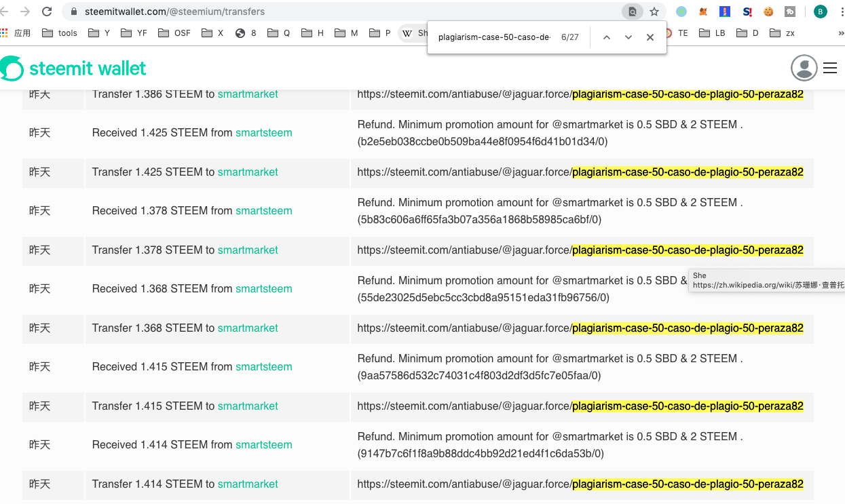
Task: Click the plagiarism-case URL memo in the 1.414 transfer row
Action: point(580,484)
